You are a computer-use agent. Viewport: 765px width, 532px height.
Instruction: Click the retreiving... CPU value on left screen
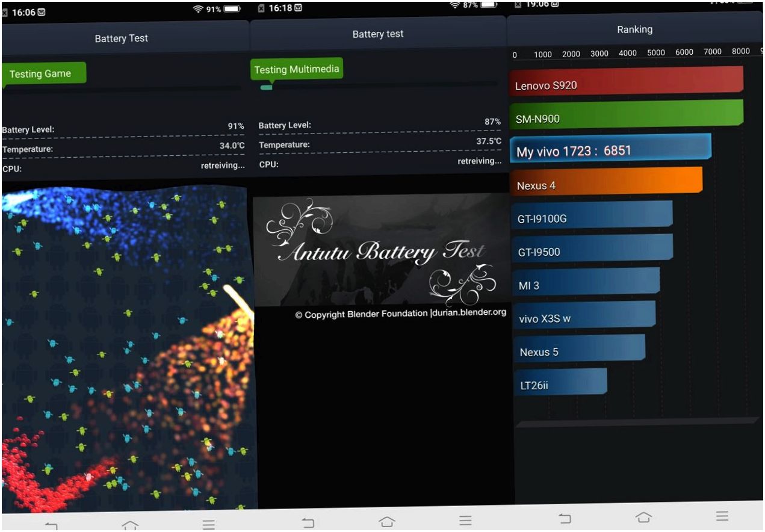(223, 165)
